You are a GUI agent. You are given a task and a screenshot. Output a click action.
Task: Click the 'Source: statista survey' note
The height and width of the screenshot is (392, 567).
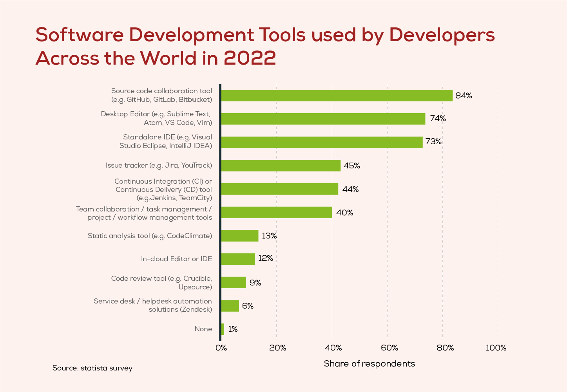[92, 368]
